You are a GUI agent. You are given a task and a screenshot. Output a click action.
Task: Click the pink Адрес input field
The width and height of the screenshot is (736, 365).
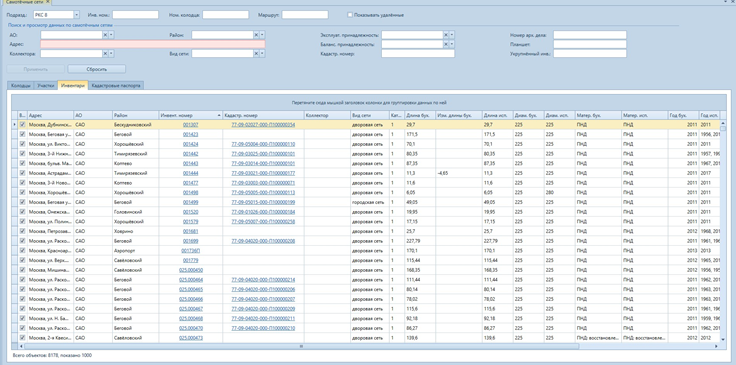[x=153, y=44]
